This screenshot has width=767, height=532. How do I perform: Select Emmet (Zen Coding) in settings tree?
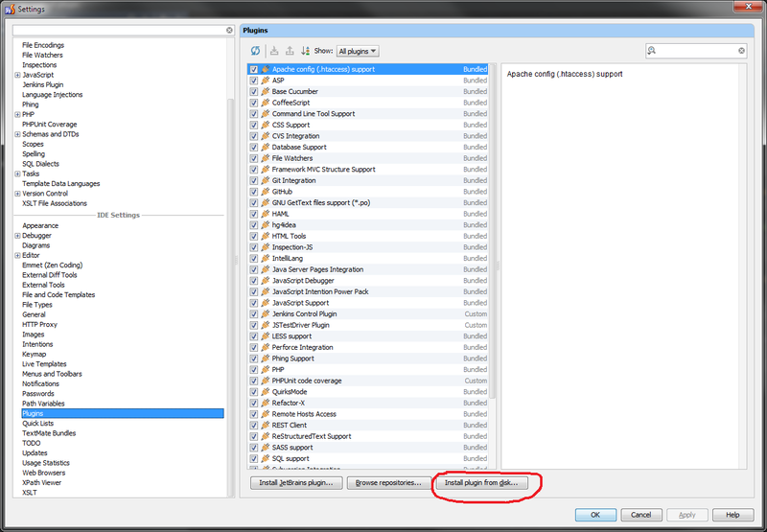[x=53, y=265]
